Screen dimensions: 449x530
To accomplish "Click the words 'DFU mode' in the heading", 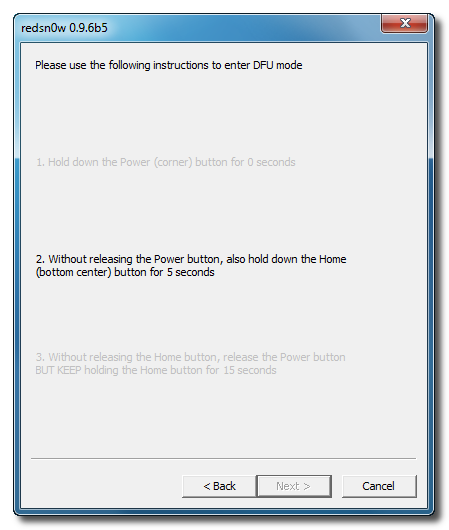I will pyautogui.click(x=278, y=65).
